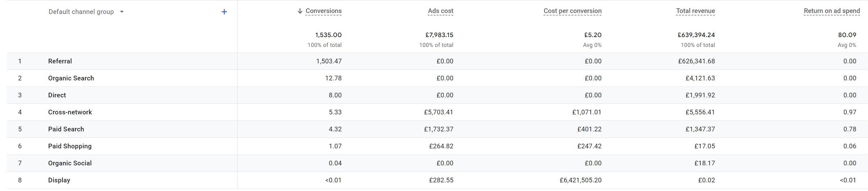This screenshot has width=868, height=191.
Task: Click the sort arrow beside Conversions
Action: tap(300, 11)
